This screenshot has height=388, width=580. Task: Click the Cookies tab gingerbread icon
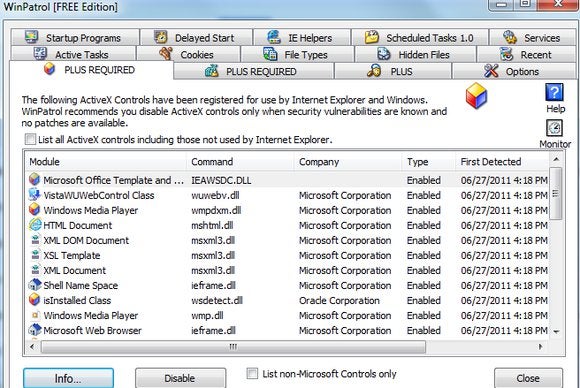(166, 54)
